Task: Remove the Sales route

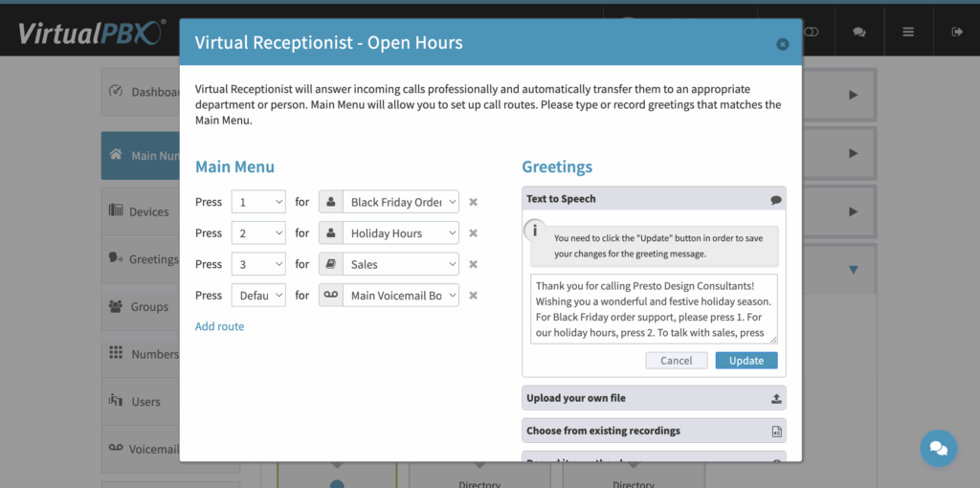Action: point(473,264)
